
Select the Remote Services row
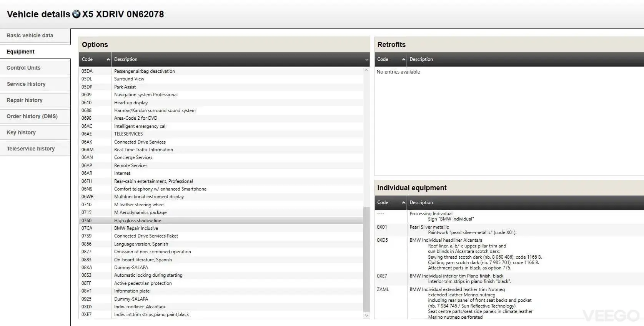tap(221, 166)
